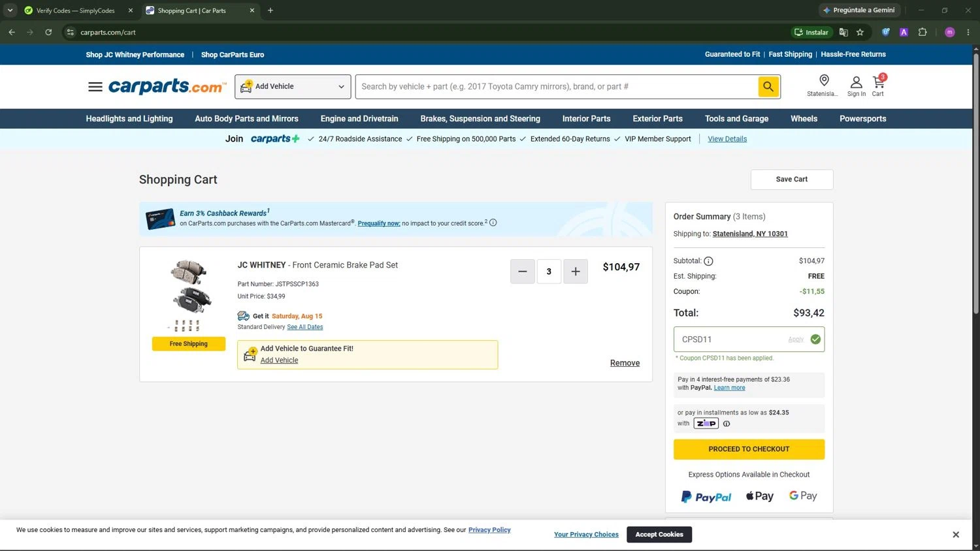
Task: Open Engine and Drivetrain menu
Action: tap(359, 119)
